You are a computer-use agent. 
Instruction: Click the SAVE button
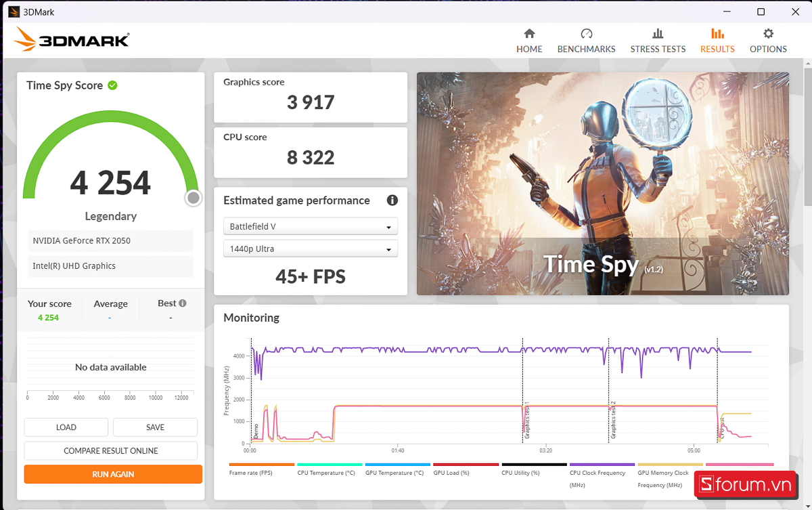pos(155,427)
